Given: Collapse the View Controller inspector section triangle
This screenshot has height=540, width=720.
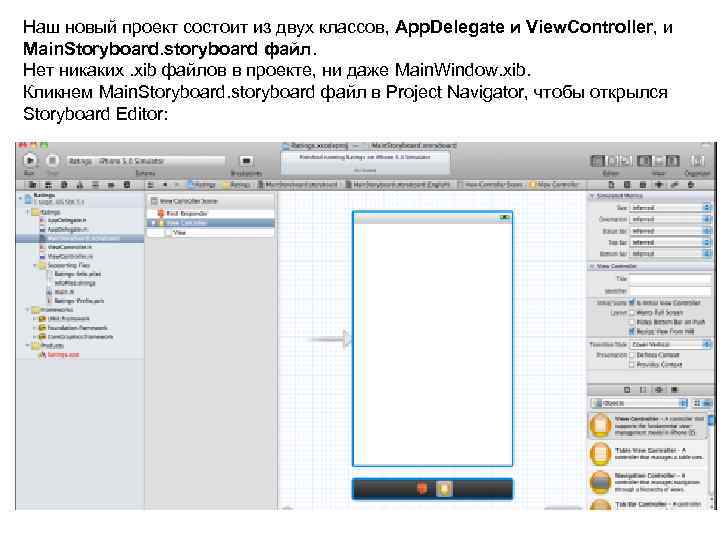Looking at the screenshot, I should tap(592, 266).
